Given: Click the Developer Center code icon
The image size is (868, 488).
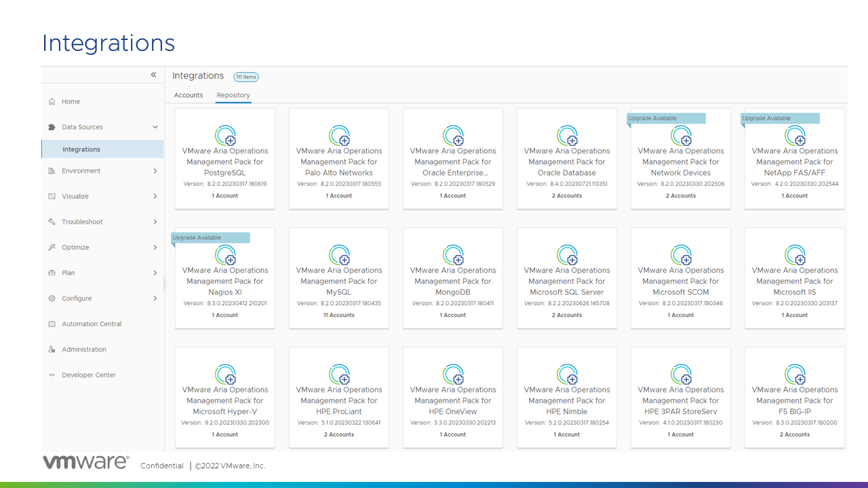Looking at the screenshot, I should click(x=52, y=375).
